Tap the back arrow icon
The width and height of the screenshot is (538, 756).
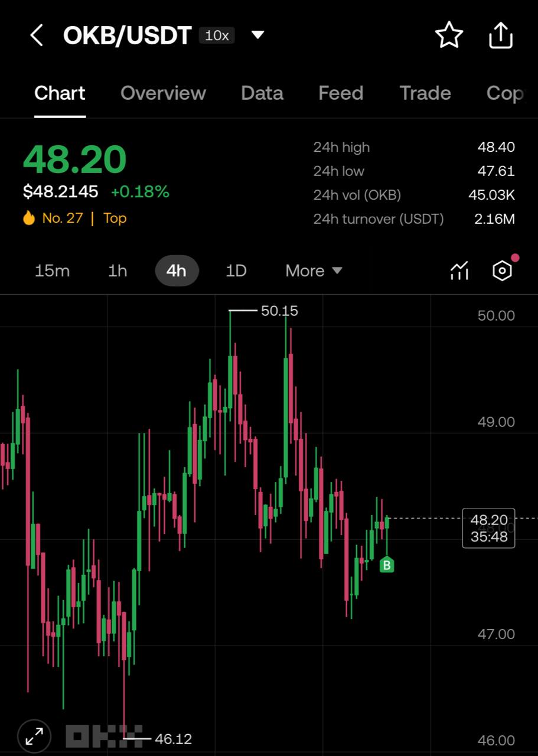(x=37, y=35)
